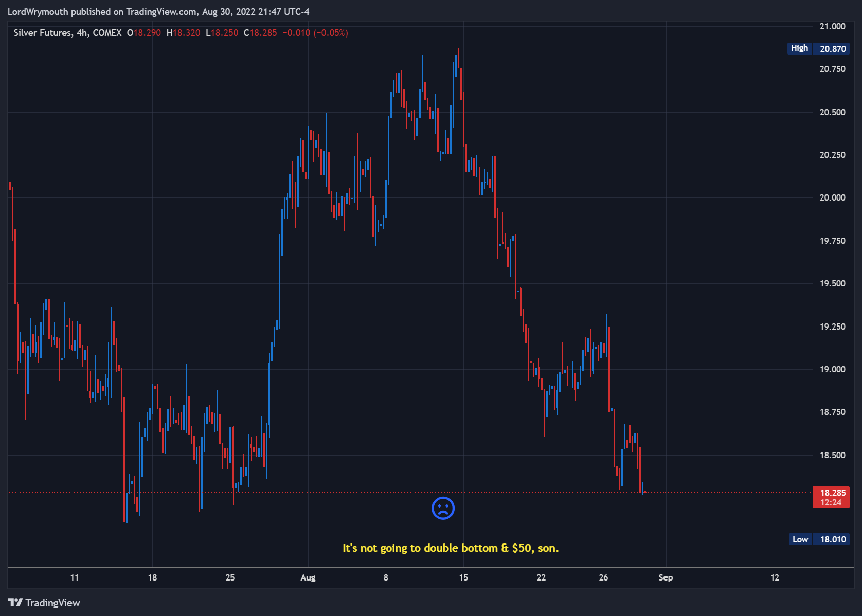Click the 19.250 price axis label

(832, 327)
